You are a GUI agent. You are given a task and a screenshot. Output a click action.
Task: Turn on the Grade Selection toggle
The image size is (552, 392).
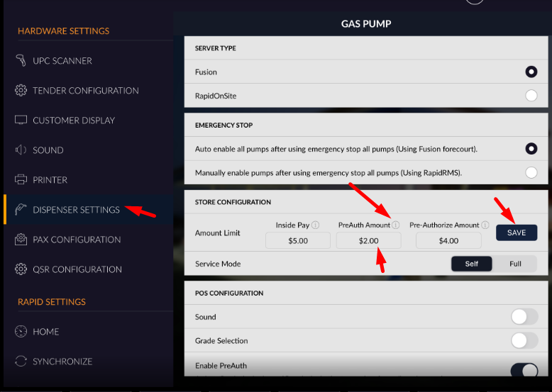click(x=524, y=341)
